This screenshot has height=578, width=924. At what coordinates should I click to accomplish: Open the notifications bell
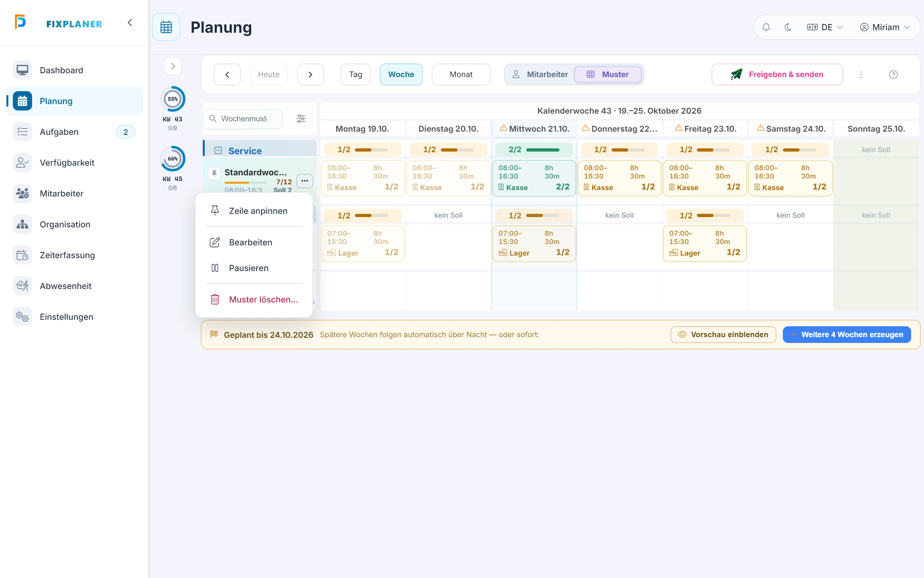tap(766, 27)
